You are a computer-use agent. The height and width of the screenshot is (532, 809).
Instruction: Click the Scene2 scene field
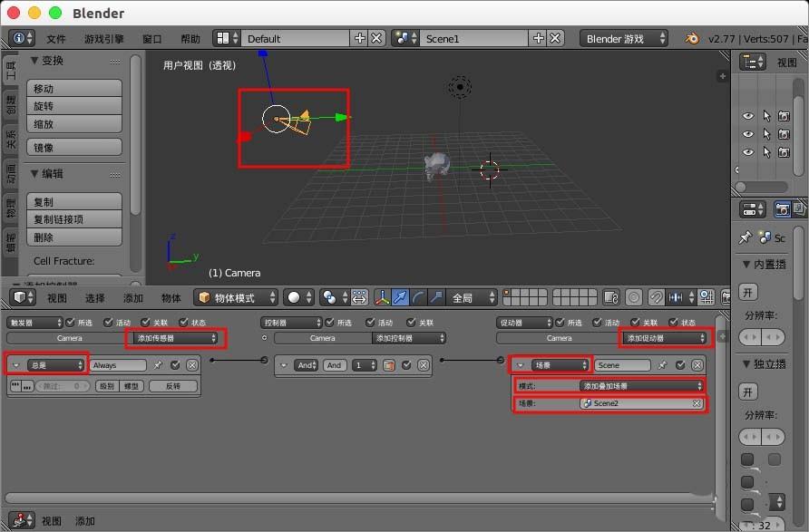639,404
